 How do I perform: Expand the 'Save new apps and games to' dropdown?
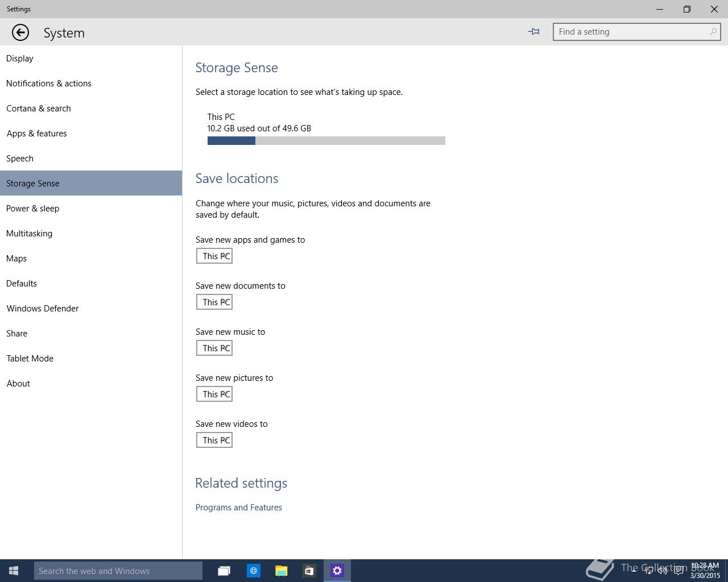click(x=214, y=256)
